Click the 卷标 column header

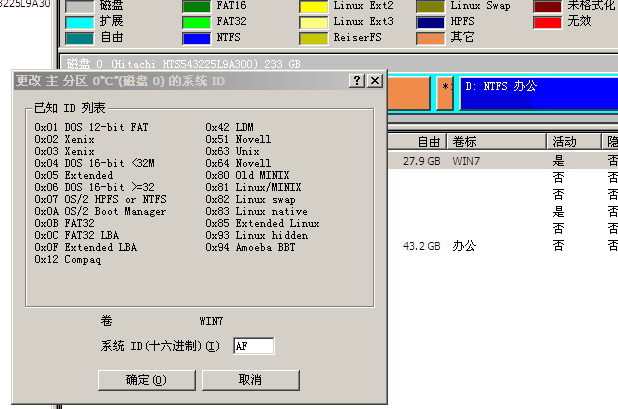click(495, 141)
